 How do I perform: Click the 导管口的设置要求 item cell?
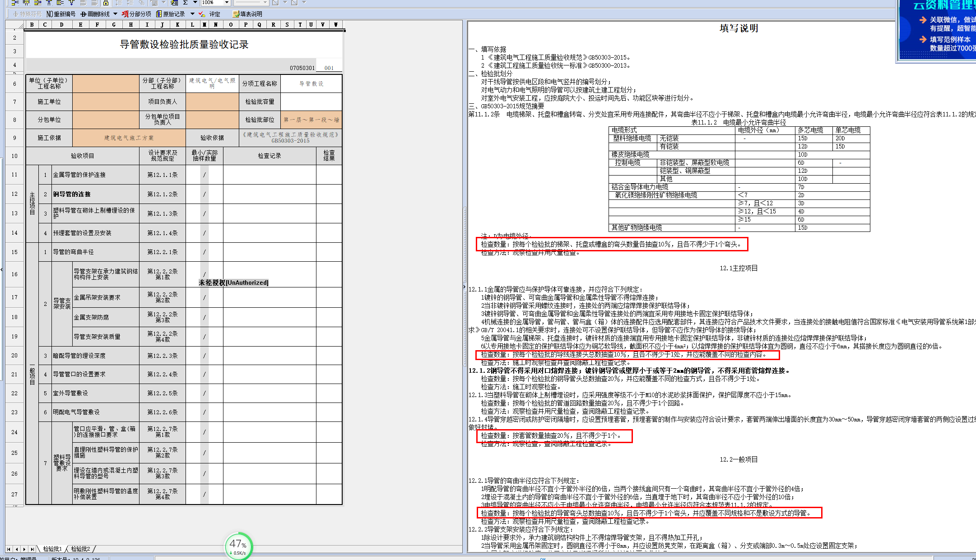[x=95, y=375]
